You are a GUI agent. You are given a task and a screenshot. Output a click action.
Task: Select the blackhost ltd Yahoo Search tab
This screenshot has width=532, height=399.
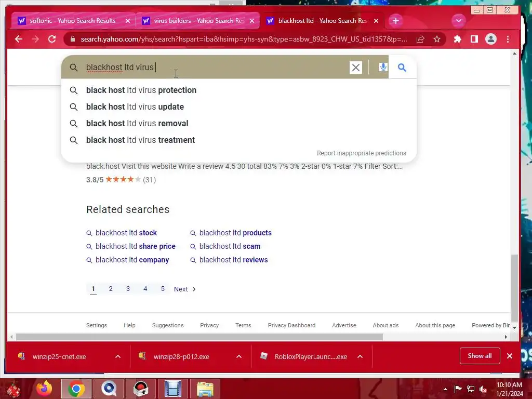pyautogui.click(x=322, y=21)
